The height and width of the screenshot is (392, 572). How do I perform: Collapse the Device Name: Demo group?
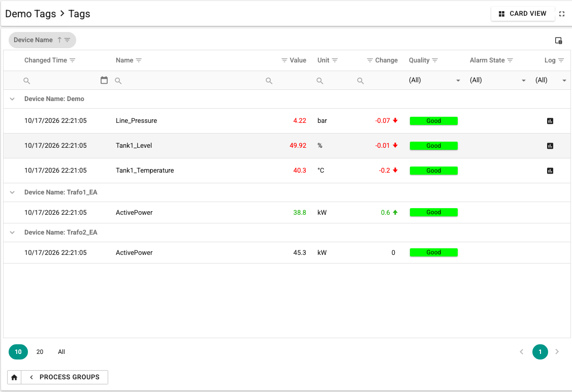coord(12,99)
